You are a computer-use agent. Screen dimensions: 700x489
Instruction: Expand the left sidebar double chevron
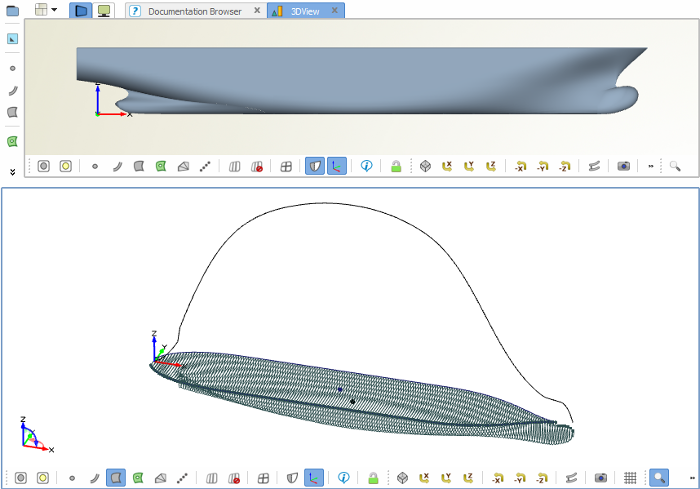pos(12,172)
